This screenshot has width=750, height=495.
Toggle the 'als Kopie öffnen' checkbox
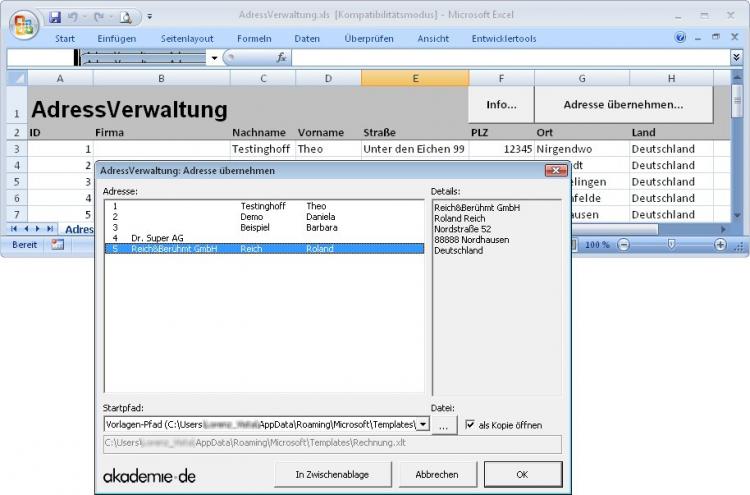471,425
